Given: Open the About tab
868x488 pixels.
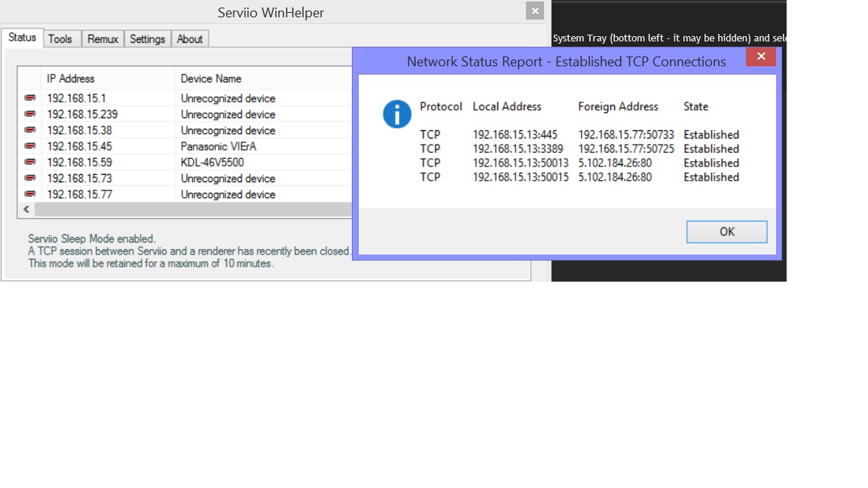Looking at the screenshot, I should coord(190,39).
